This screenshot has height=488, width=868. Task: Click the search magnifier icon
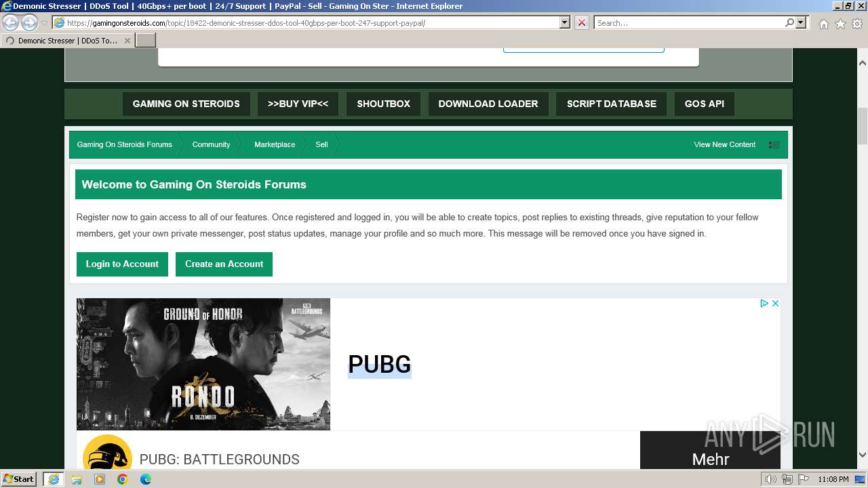click(x=789, y=22)
